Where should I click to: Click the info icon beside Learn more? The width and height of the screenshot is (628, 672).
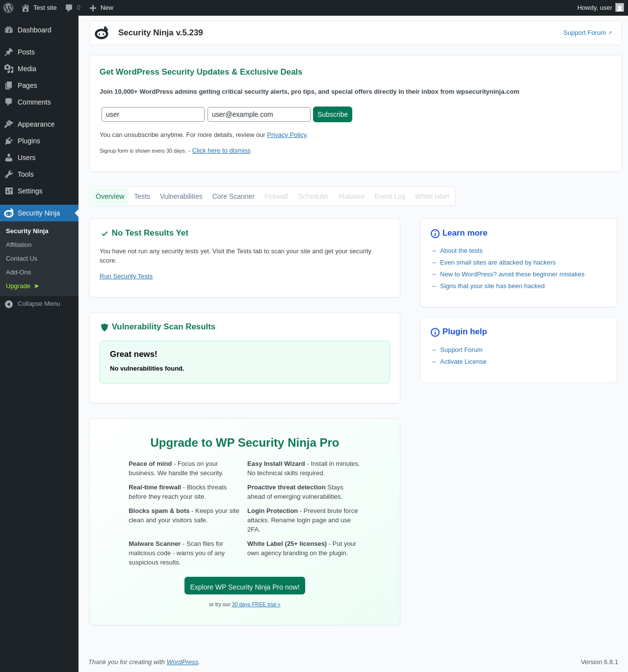pyautogui.click(x=435, y=234)
